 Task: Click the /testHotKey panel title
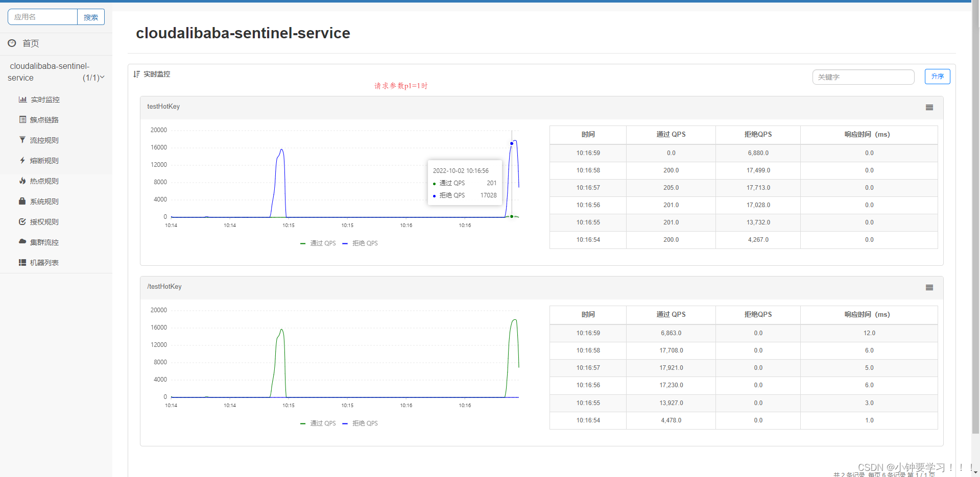[164, 287]
